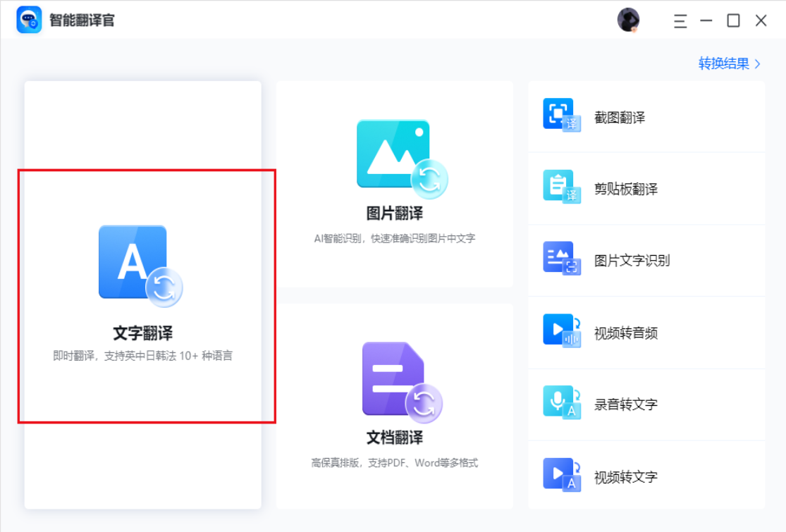Click the 智能翻译官 app logo

click(30, 20)
